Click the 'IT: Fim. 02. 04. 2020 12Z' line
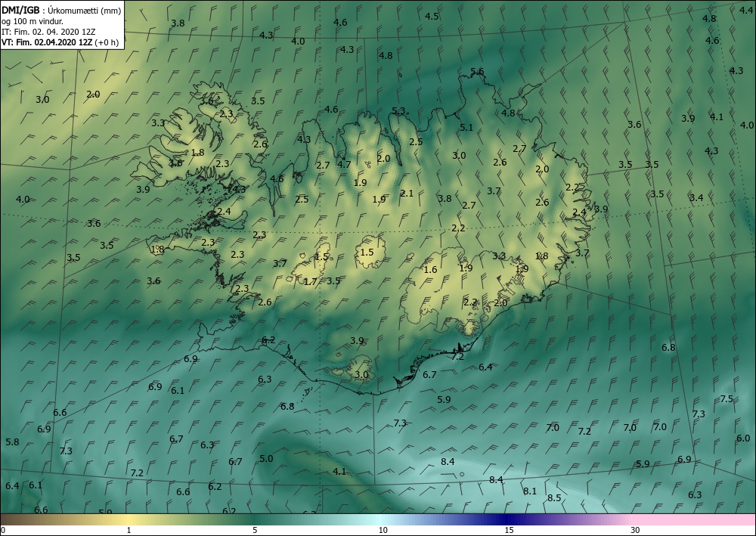The image size is (756, 536). point(48,31)
